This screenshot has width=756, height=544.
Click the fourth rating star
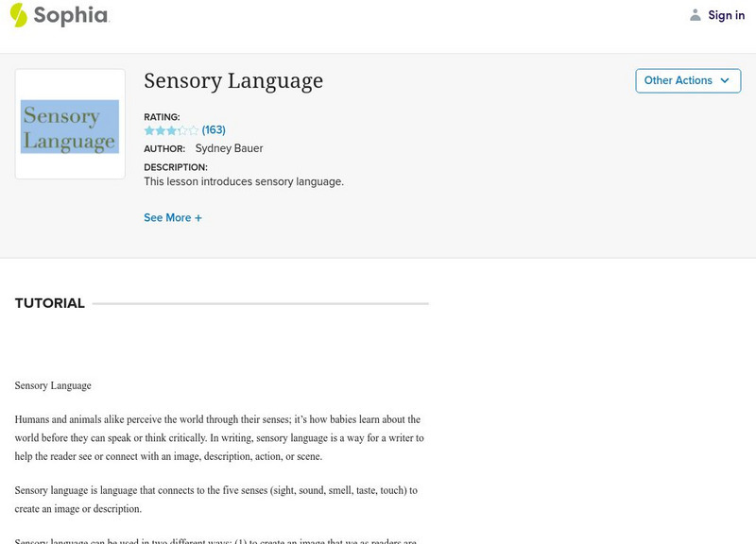tap(183, 129)
